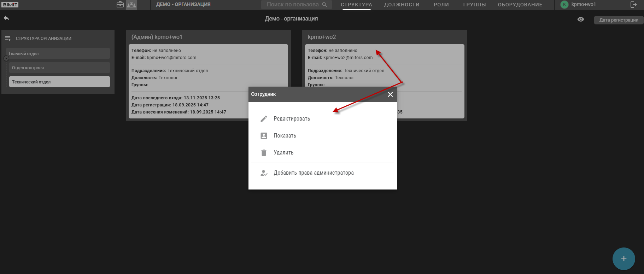The height and width of the screenshot is (274, 644).
Task: Close the Сотрудник dialog
Action: [390, 94]
